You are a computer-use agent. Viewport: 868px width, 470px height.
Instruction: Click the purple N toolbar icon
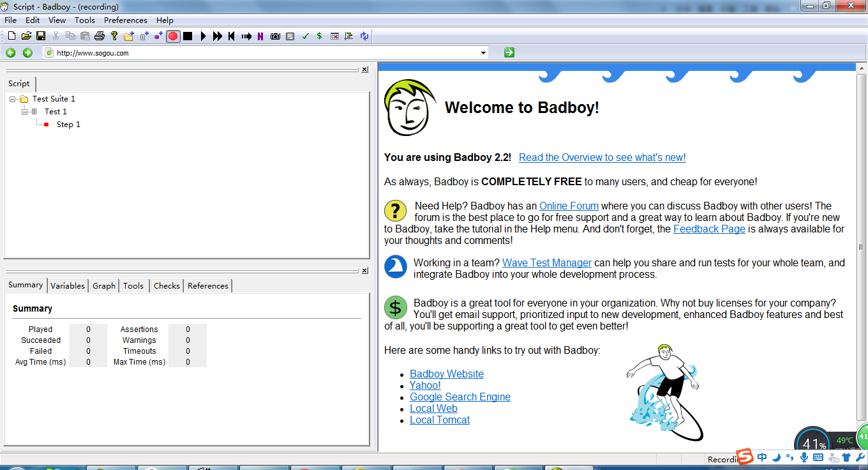[x=260, y=36]
